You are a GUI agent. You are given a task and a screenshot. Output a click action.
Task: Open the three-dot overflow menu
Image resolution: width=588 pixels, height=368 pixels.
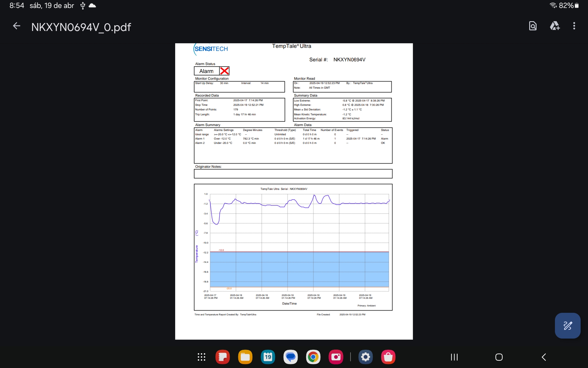pyautogui.click(x=574, y=26)
